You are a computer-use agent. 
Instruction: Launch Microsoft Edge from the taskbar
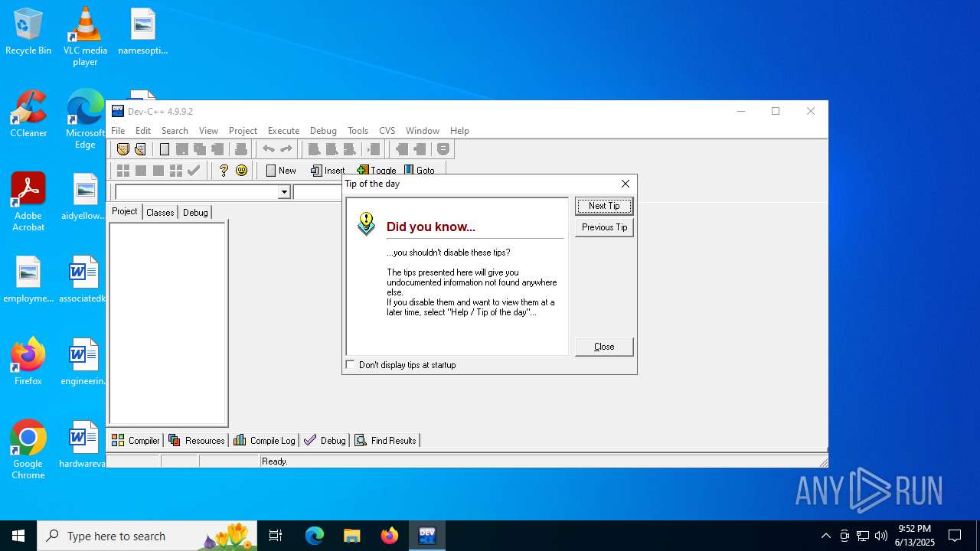(315, 536)
